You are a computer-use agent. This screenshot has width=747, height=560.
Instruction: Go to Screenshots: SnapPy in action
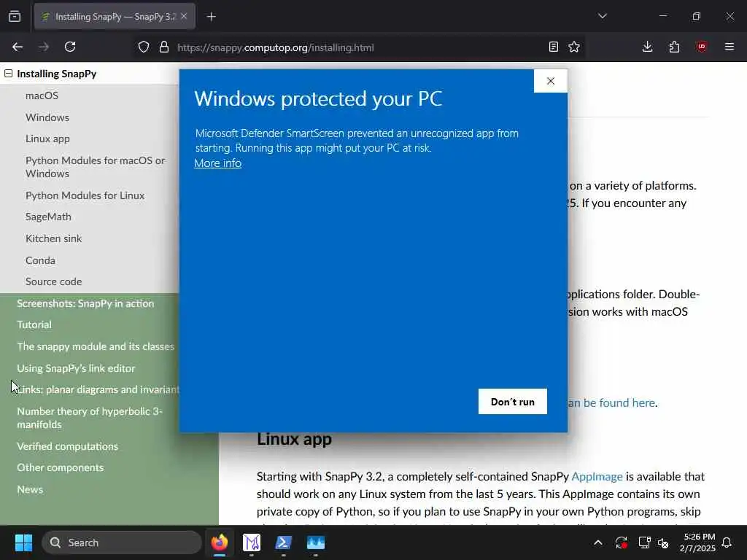85,303
